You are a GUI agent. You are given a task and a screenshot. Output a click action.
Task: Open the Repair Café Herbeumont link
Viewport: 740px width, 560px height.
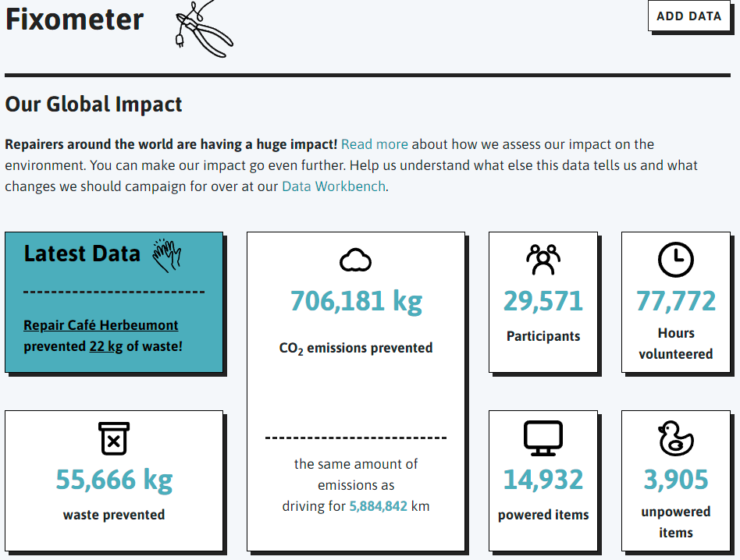click(x=101, y=325)
